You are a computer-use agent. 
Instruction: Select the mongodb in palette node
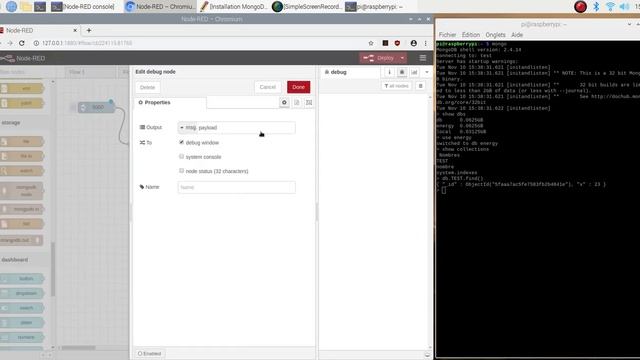pyautogui.click(x=22, y=209)
